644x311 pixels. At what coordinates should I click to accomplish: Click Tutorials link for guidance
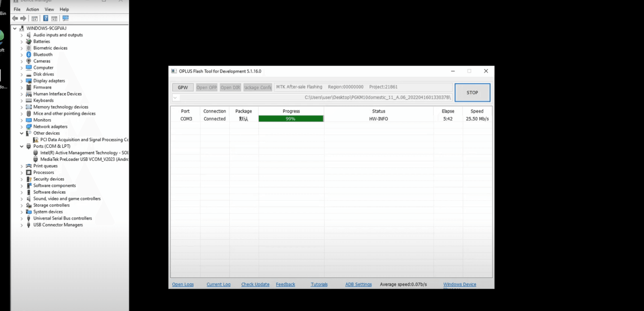pos(319,284)
